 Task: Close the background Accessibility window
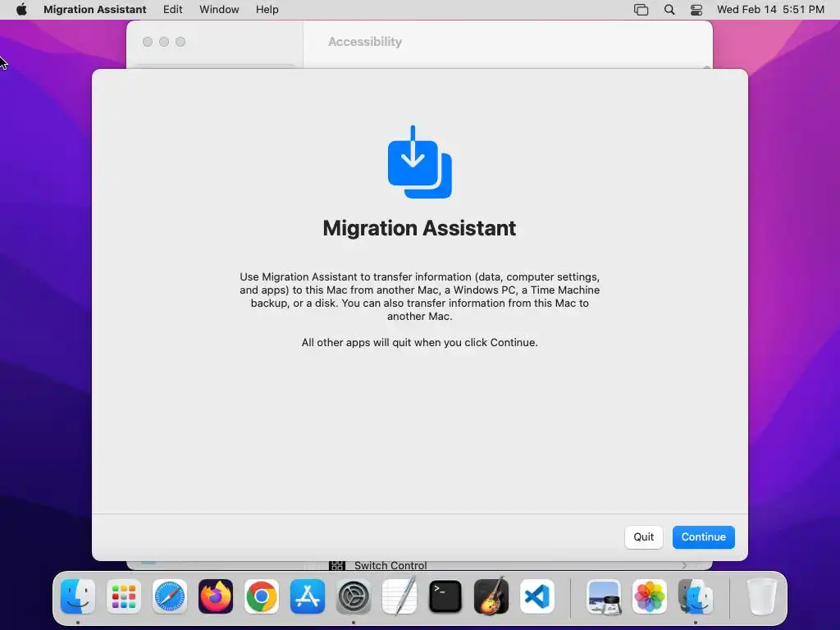(x=148, y=42)
